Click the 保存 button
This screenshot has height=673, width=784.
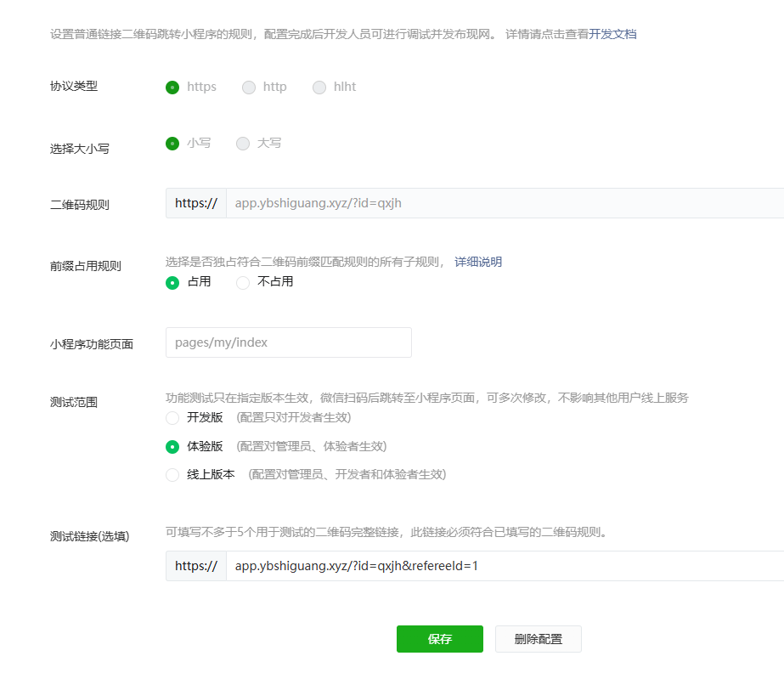[440, 639]
